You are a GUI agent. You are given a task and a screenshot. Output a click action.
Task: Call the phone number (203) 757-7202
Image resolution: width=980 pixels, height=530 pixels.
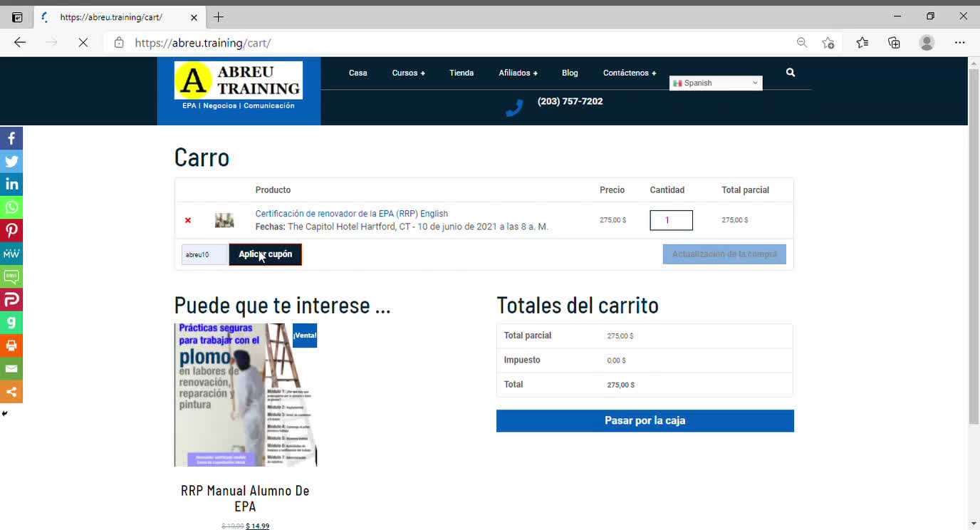pyautogui.click(x=570, y=101)
